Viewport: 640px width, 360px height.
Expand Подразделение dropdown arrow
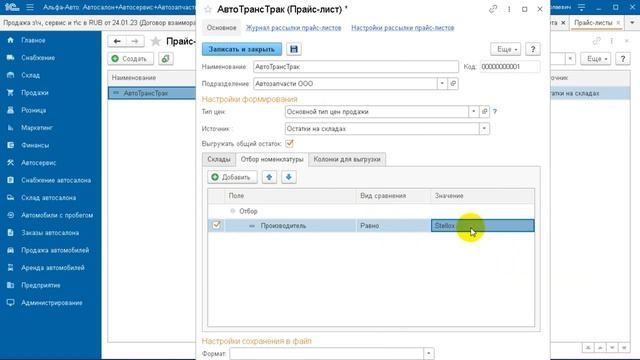(x=442, y=84)
